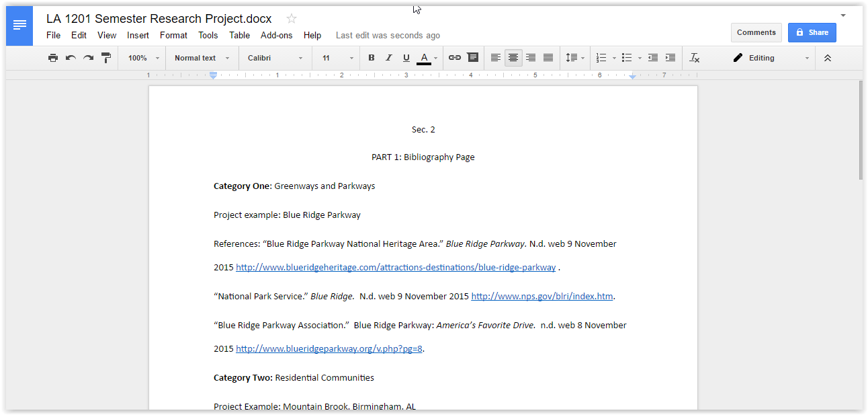The width and height of the screenshot is (868, 415).
Task: Set justified alignment
Action: [x=548, y=58]
